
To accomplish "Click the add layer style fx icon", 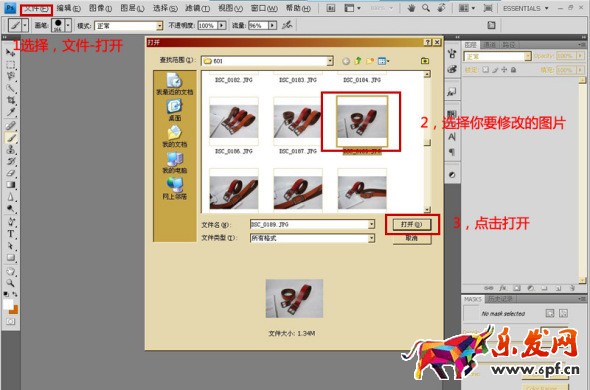I will 503,288.
